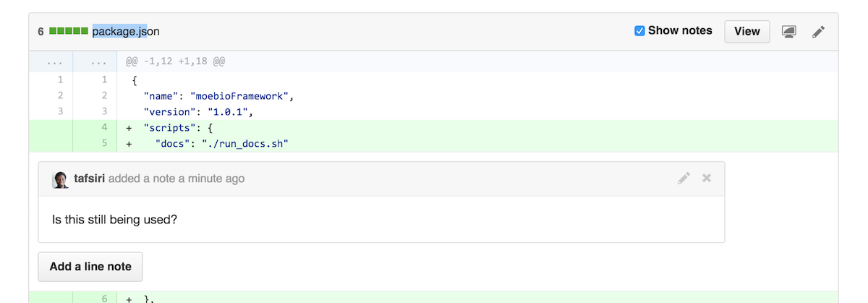
Task: Open tafsiri's user profile link
Action: [x=90, y=179]
